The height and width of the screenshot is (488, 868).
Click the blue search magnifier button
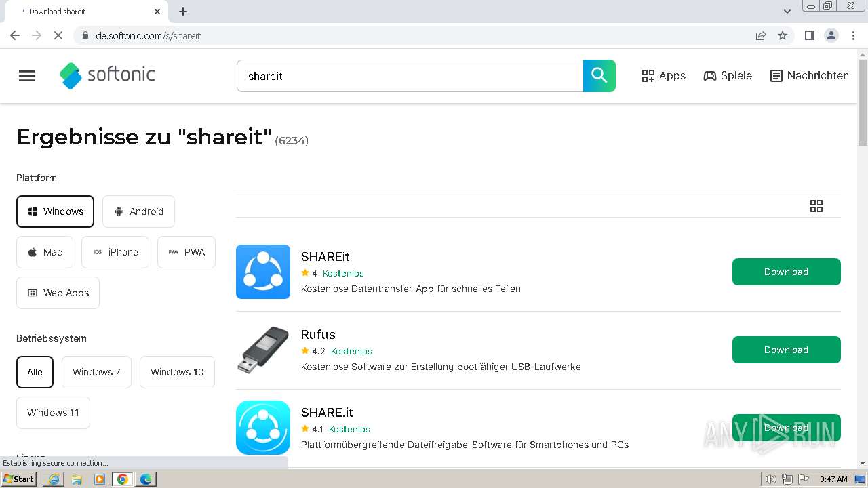pyautogui.click(x=599, y=76)
